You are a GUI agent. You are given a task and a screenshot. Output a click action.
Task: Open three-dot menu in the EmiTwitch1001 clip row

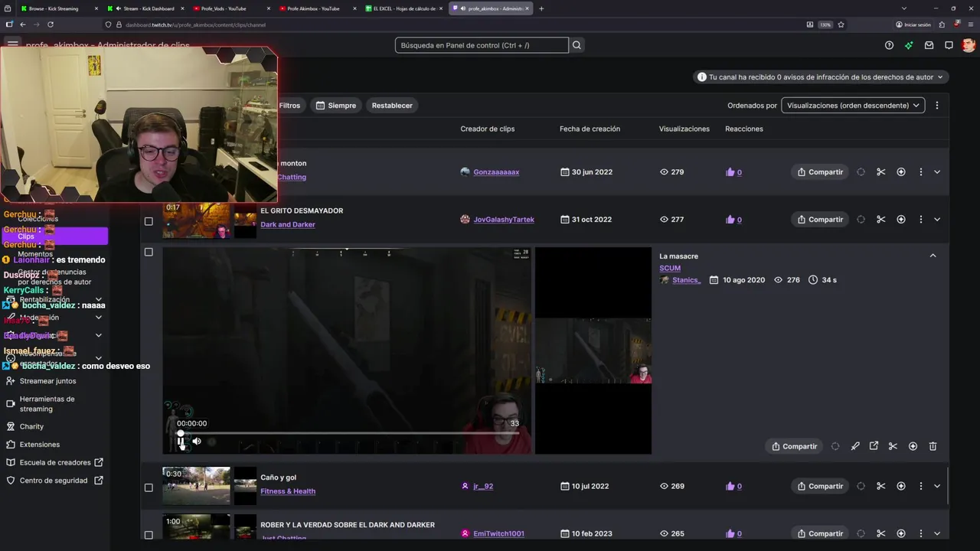921,533
